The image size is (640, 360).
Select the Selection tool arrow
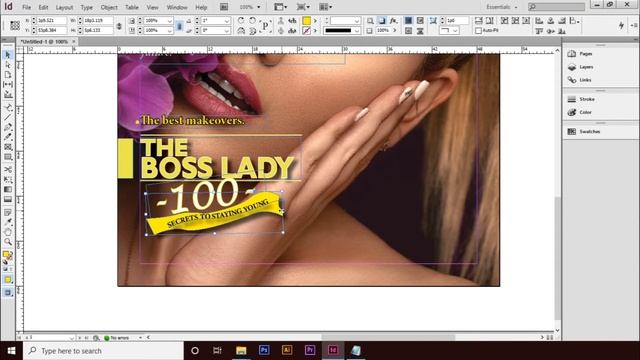pos(8,55)
